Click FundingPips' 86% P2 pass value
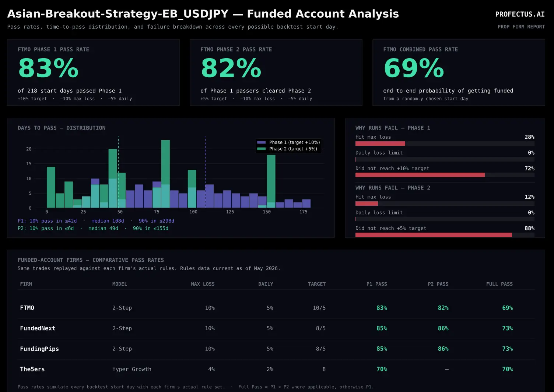The height and width of the screenshot is (392, 554). [x=443, y=349]
